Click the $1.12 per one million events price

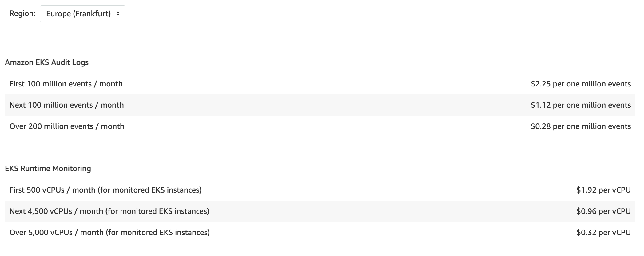[x=581, y=105]
